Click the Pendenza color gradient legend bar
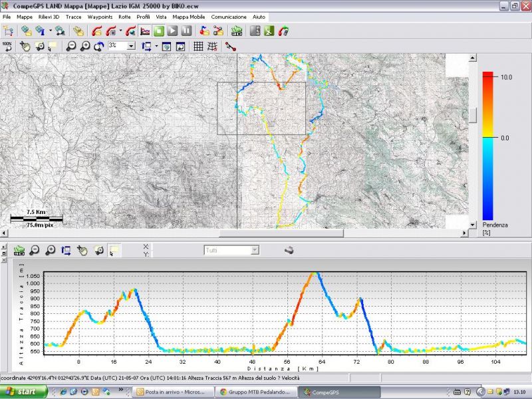 (x=487, y=146)
